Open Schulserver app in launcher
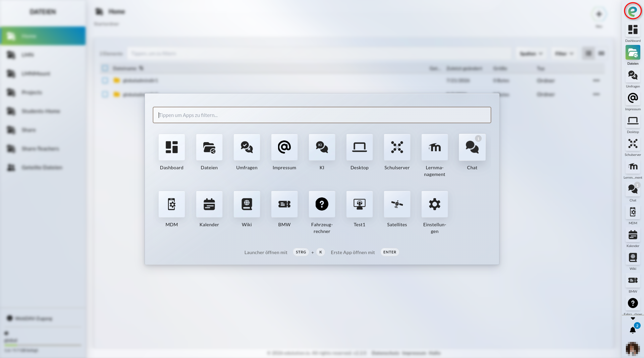 pyautogui.click(x=397, y=147)
